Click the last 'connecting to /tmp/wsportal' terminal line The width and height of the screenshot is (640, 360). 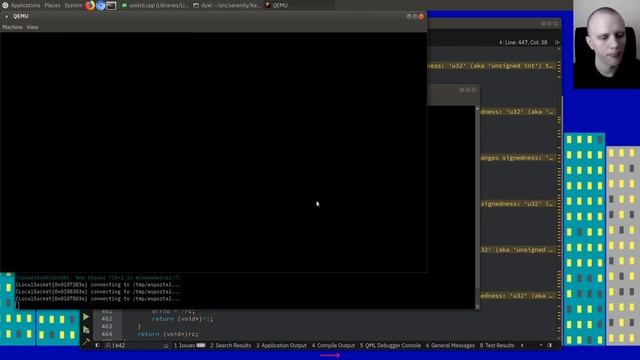pos(98,299)
